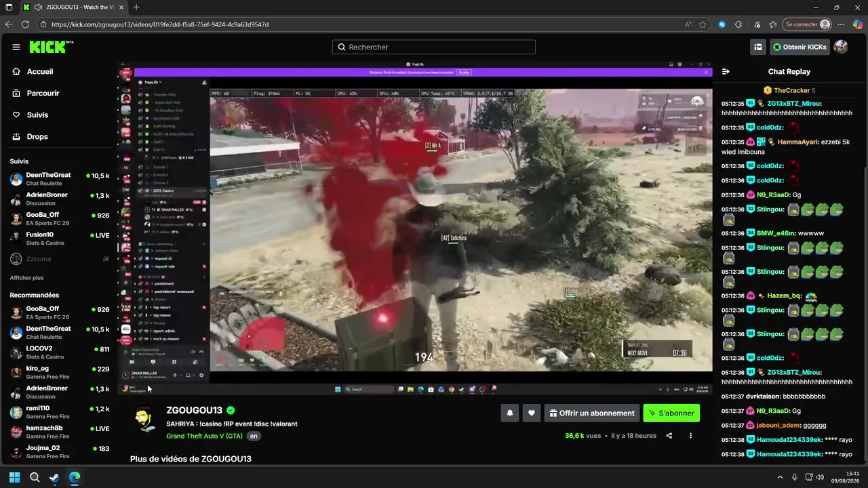
Task: Open the video options three-dot menu
Action: pos(691,436)
